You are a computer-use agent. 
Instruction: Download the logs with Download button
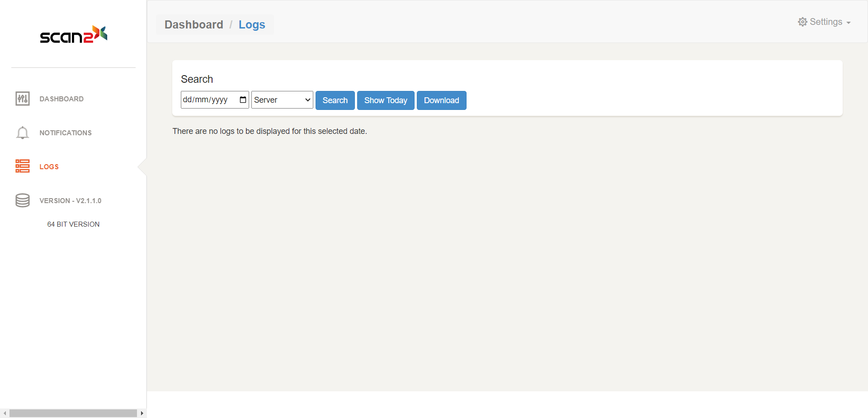[x=441, y=100]
